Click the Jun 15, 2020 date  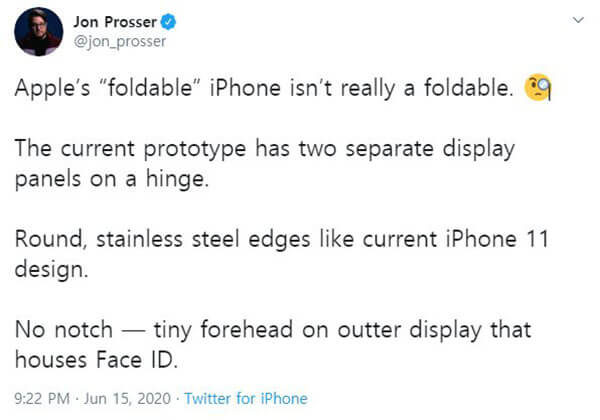click(x=127, y=399)
